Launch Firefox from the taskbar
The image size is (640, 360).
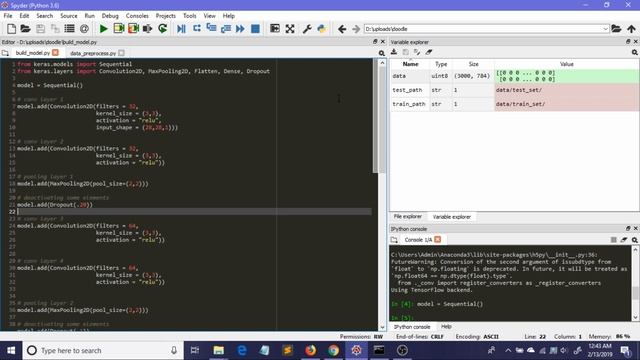coord(311,350)
